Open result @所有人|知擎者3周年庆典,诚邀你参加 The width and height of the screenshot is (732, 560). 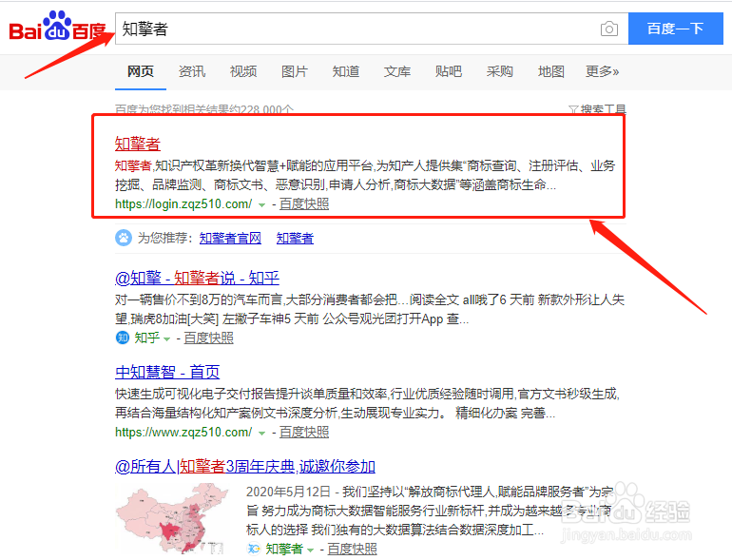pos(245,466)
